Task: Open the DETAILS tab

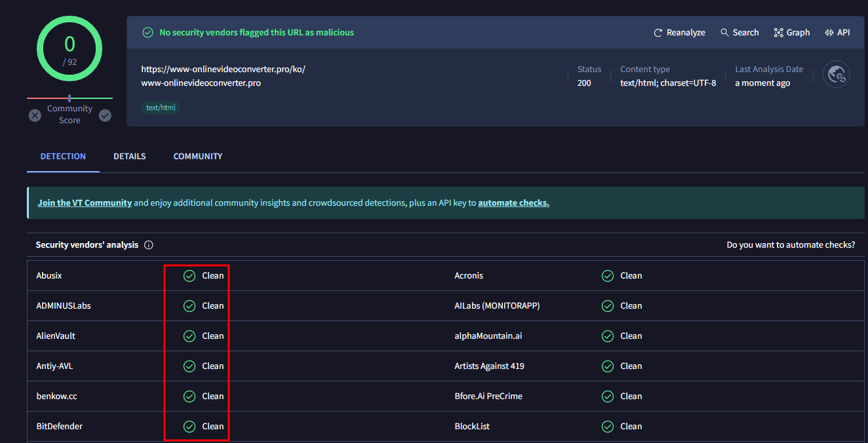Action: tap(130, 157)
